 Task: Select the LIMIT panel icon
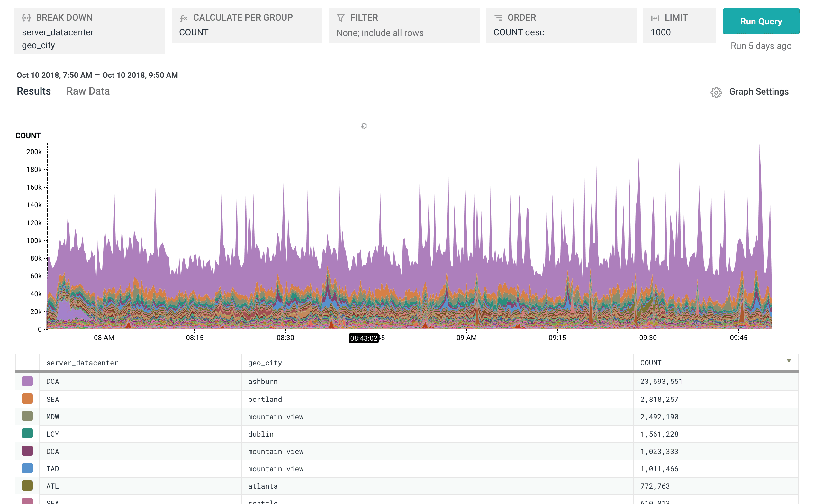(x=656, y=18)
